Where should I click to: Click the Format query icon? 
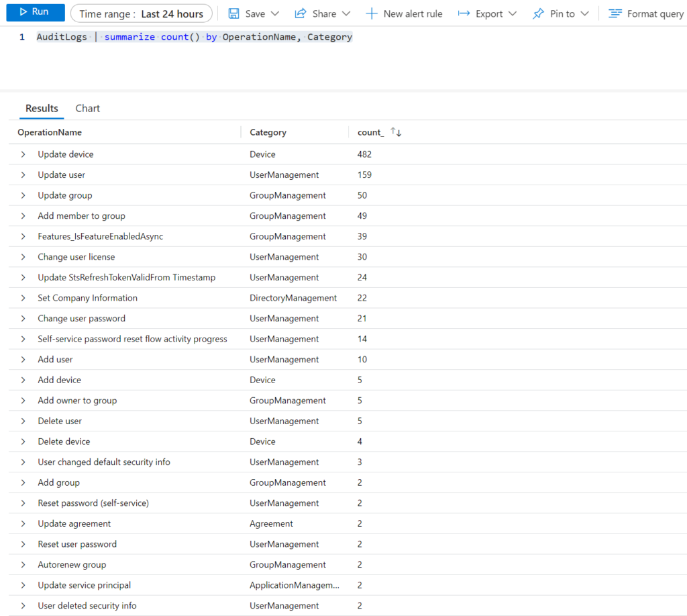click(615, 13)
